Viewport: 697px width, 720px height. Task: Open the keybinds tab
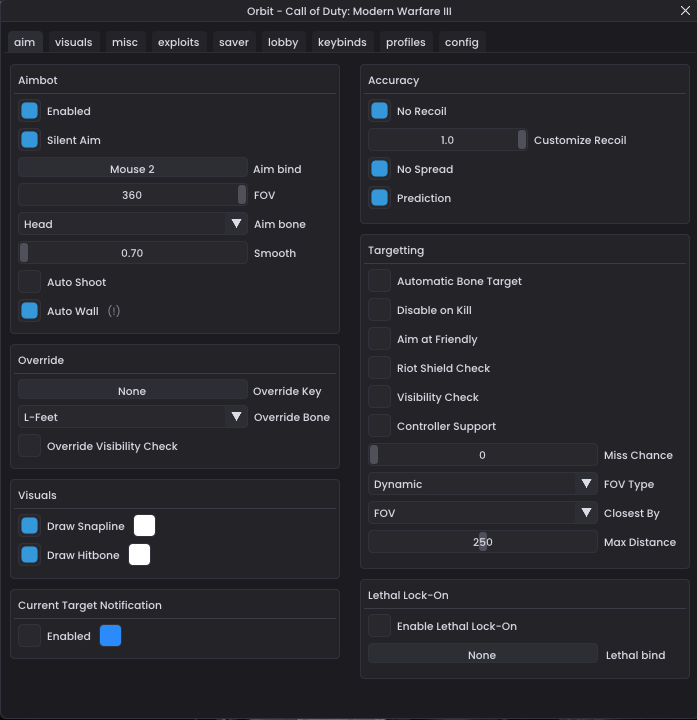(342, 42)
